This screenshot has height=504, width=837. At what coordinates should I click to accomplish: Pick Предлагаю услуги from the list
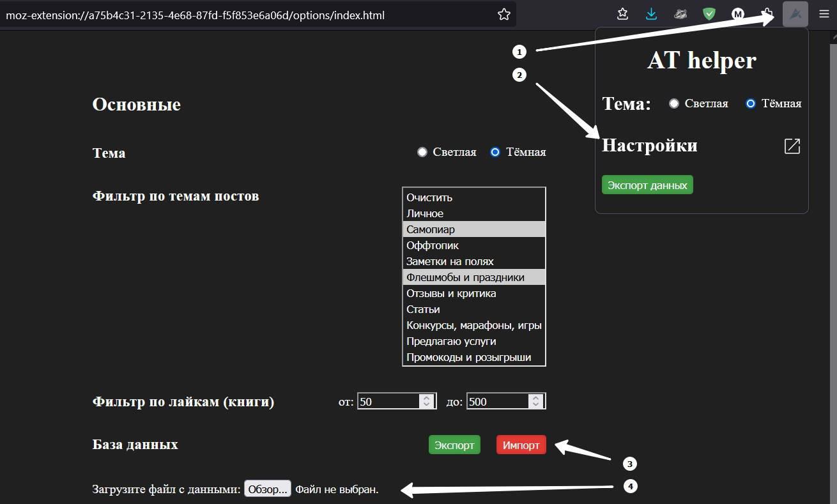[474, 341]
